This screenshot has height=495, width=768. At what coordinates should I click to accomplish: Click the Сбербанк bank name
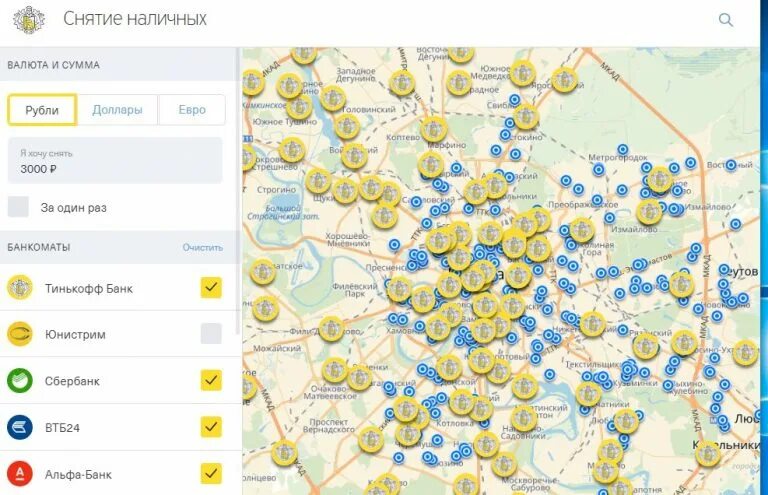point(72,381)
